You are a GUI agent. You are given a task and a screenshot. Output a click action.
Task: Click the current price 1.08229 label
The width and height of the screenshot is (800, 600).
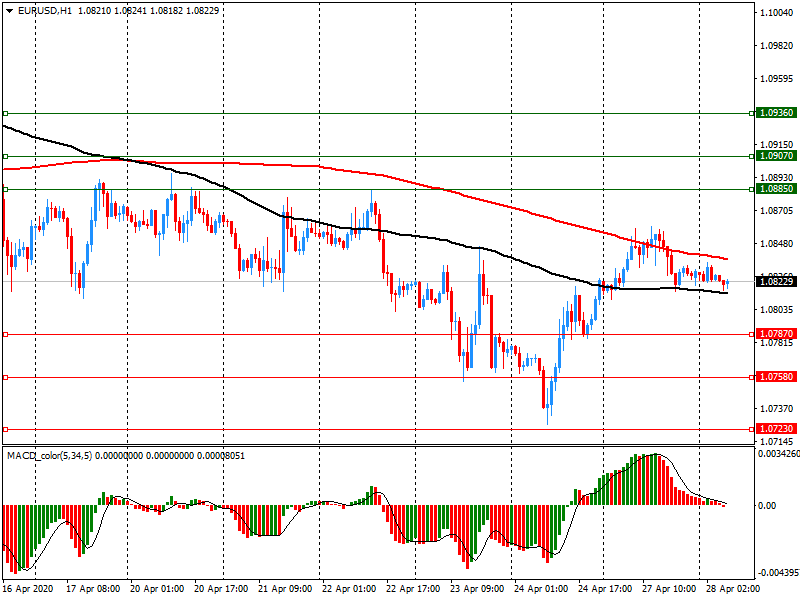click(776, 282)
